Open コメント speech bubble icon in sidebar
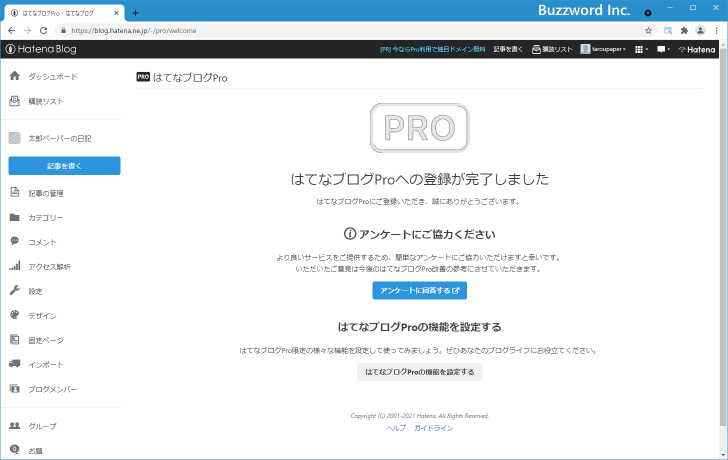Image resolution: width=728 pixels, height=460 pixels. click(x=14, y=241)
